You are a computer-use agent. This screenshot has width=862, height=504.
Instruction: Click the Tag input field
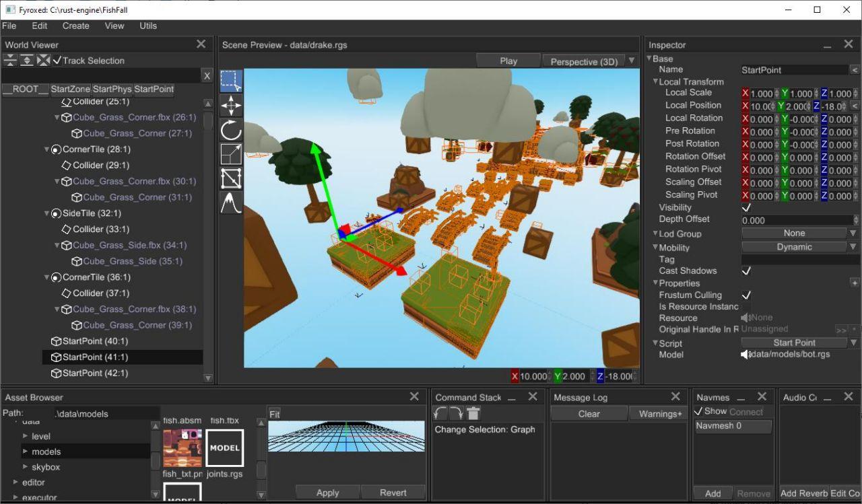(x=800, y=259)
